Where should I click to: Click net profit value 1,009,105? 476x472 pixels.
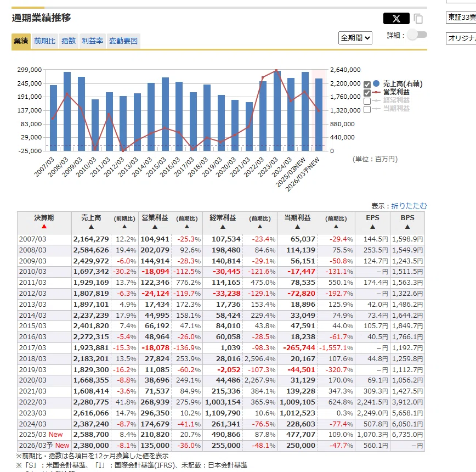click(x=297, y=402)
